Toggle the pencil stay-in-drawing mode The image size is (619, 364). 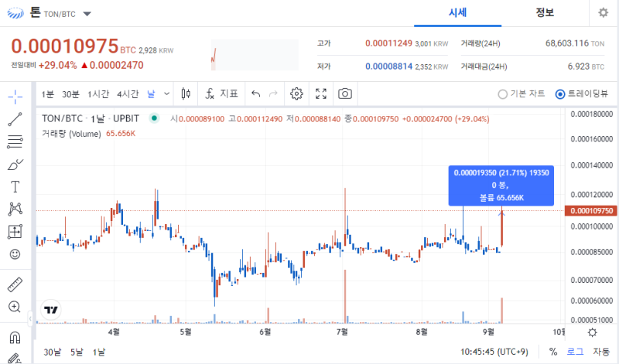pyautogui.click(x=15, y=358)
